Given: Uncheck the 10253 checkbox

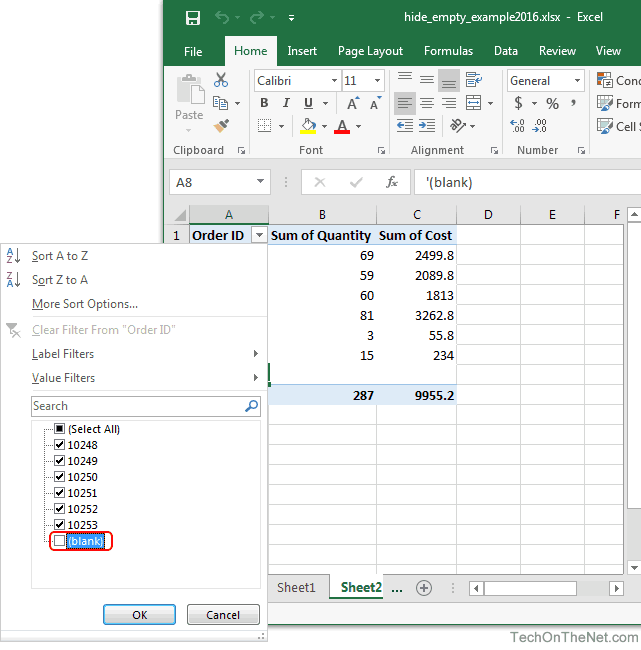Looking at the screenshot, I should [x=60, y=524].
